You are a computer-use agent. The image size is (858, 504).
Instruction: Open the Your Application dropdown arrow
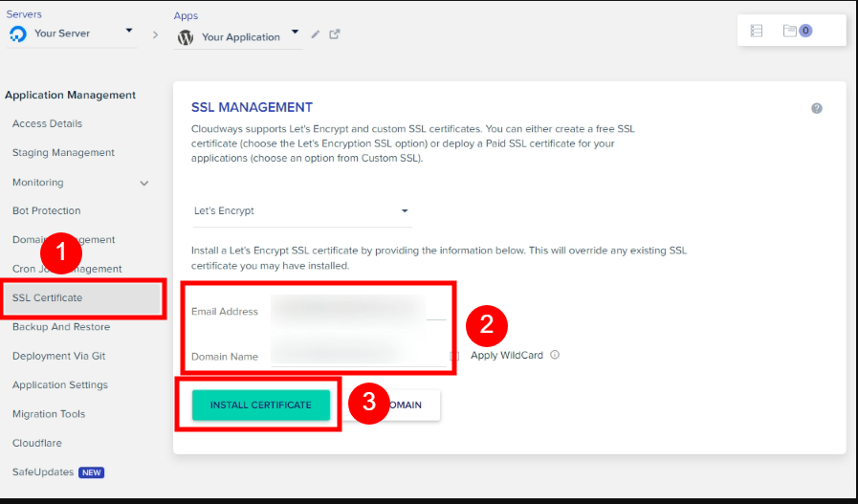point(295,32)
